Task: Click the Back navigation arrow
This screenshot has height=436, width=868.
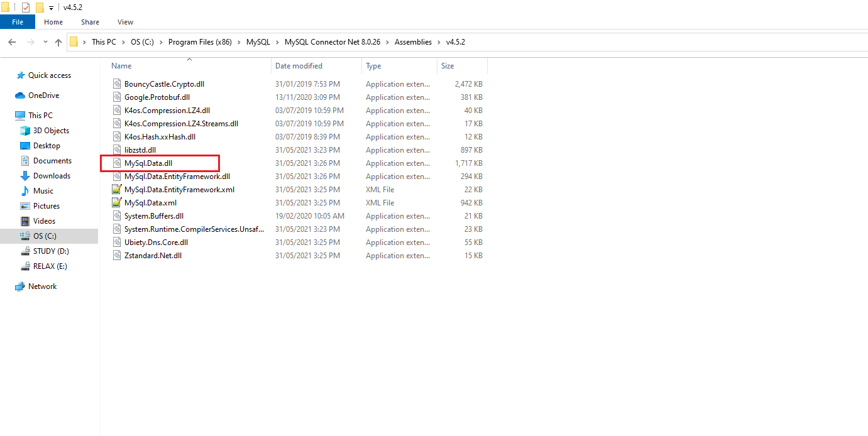Action: pos(12,42)
